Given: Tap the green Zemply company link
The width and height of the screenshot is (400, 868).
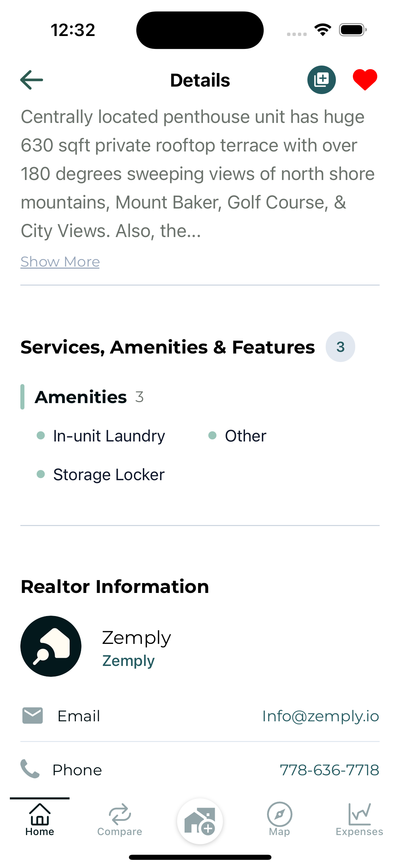Looking at the screenshot, I should coord(129,661).
